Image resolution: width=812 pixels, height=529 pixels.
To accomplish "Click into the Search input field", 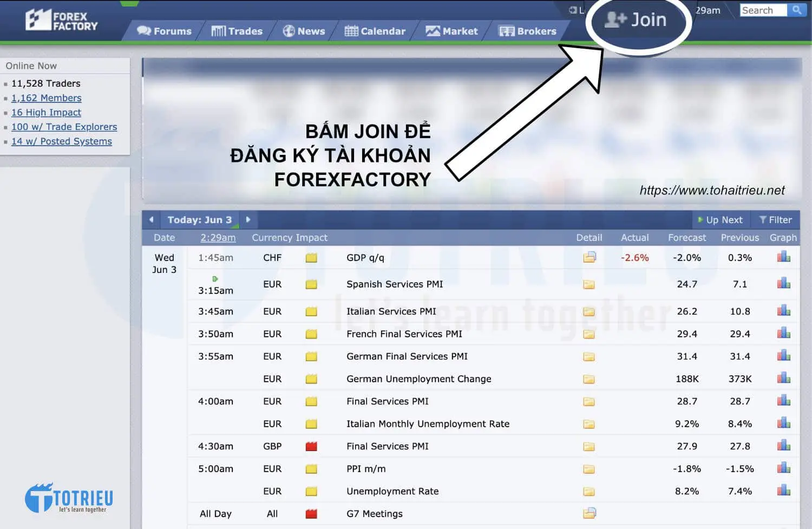I will click(x=763, y=10).
